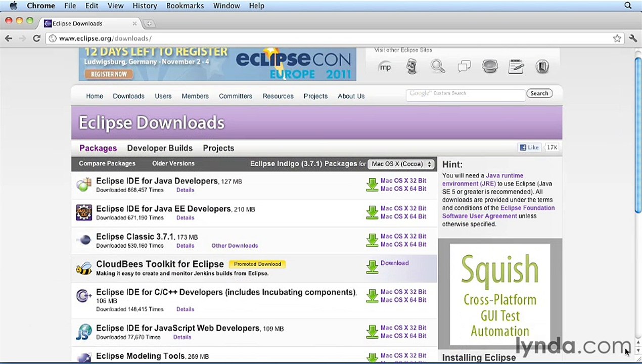This screenshot has width=642, height=364.
Task: Click Downloads in the site navigation
Action: [x=128, y=96]
